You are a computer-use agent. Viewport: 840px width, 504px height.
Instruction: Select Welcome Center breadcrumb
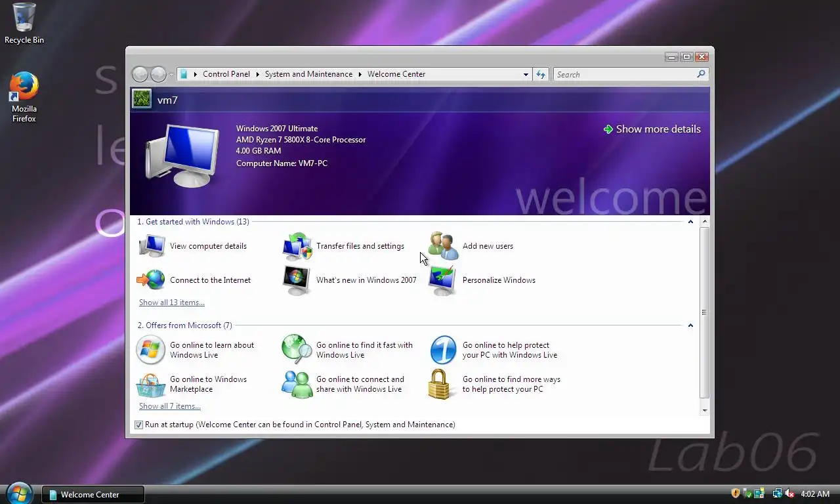click(396, 74)
